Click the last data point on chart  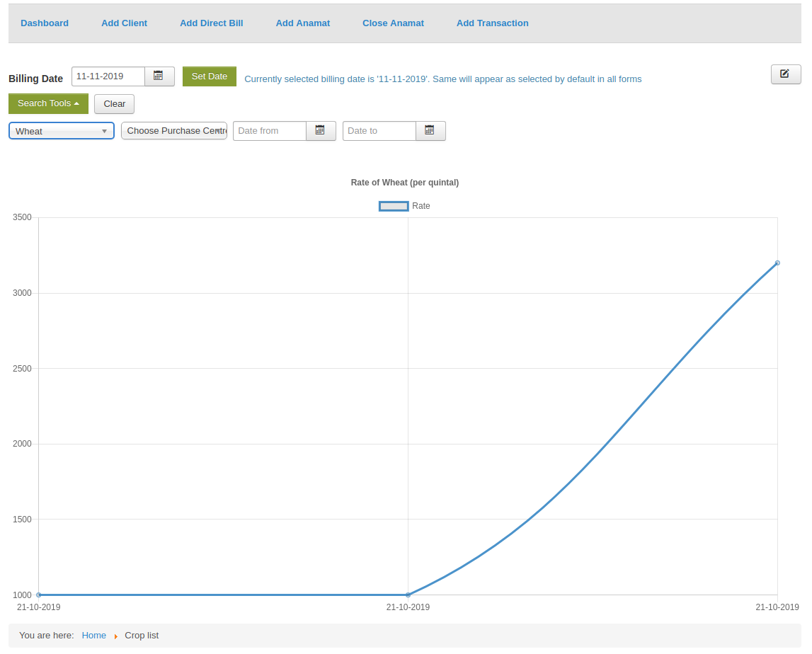777,263
